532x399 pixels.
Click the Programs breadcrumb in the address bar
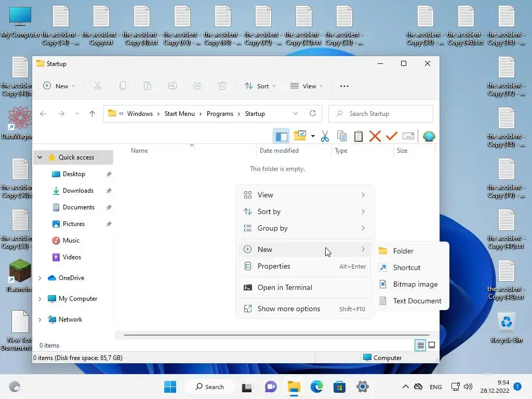pyautogui.click(x=220, y=114)
